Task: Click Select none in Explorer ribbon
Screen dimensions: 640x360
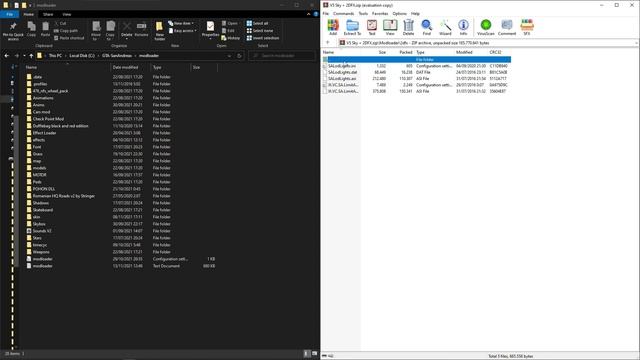Action: (260, 31)
